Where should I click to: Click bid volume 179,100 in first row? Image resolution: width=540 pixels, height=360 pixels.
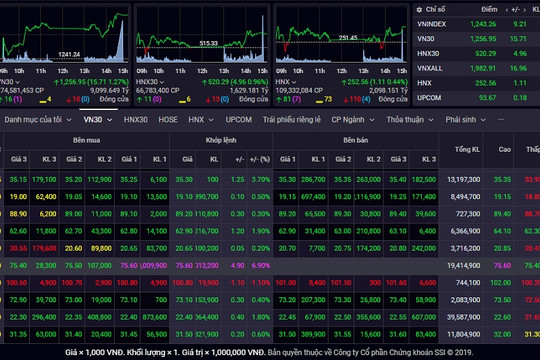coord(44,179)
